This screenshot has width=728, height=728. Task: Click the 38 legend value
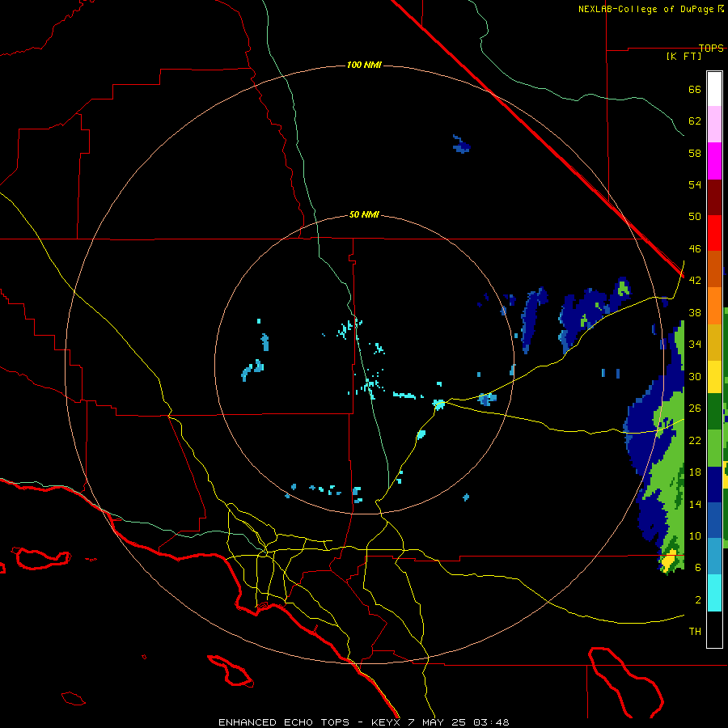[695, 312]
